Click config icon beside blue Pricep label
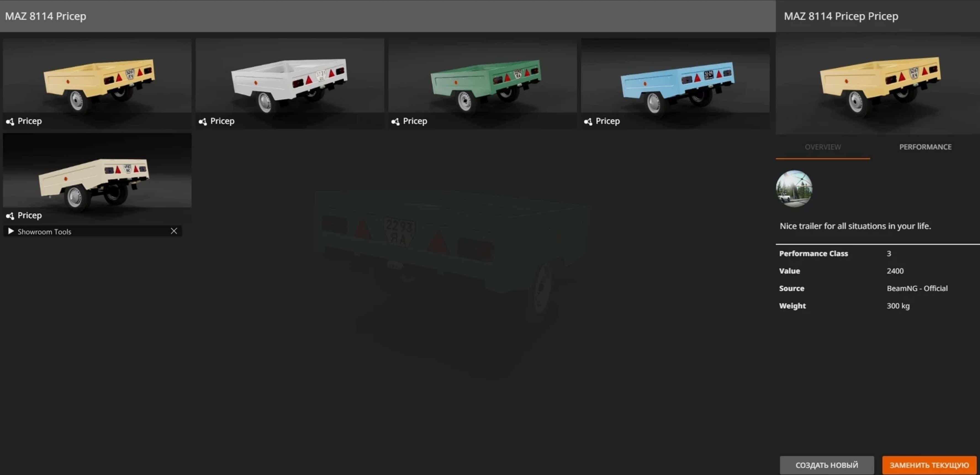 pos(588,121)
